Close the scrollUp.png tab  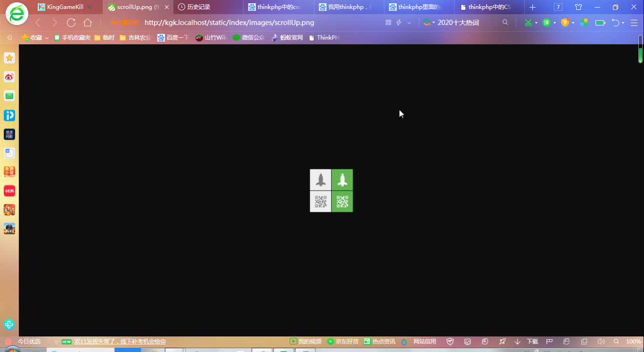[166, 7]
